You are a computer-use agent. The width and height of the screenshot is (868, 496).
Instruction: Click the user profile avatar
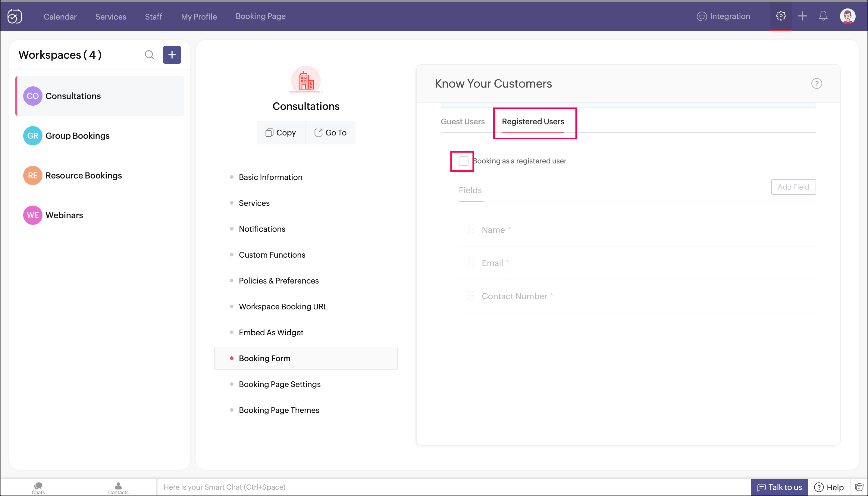click(x=847, y=16)
